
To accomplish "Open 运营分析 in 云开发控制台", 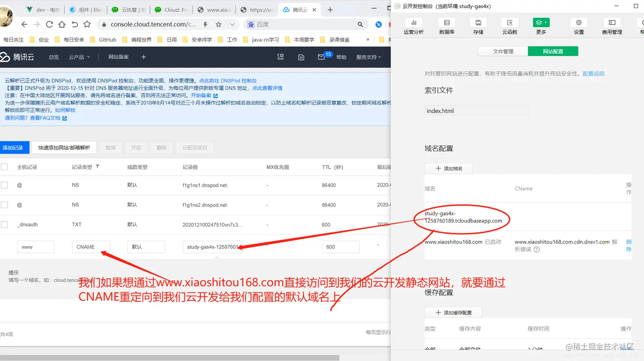I will [x=414, y=26].
